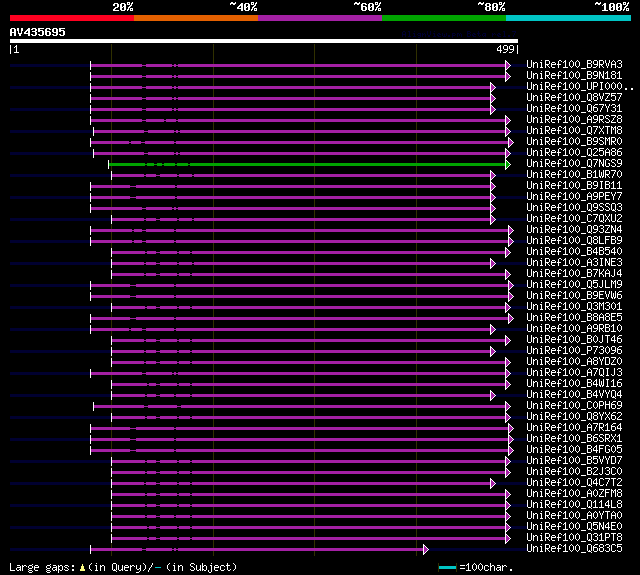Click the cyan 100char scale bar
Image resolution: width=640 pixels, height=575 pixels.
[447, 567]
